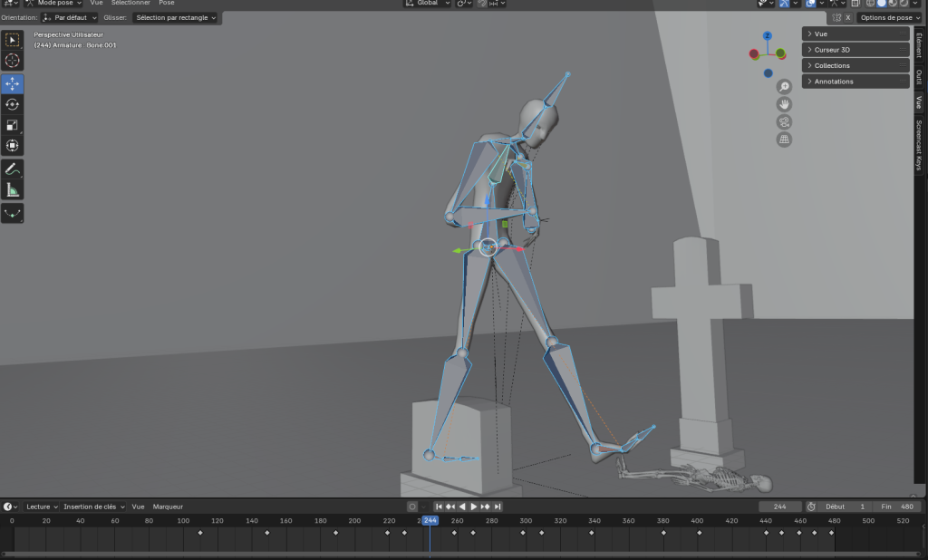This screenshot has height=560, width=928.
Task: Click the Fin end frame field
Action: coord(898,507)
